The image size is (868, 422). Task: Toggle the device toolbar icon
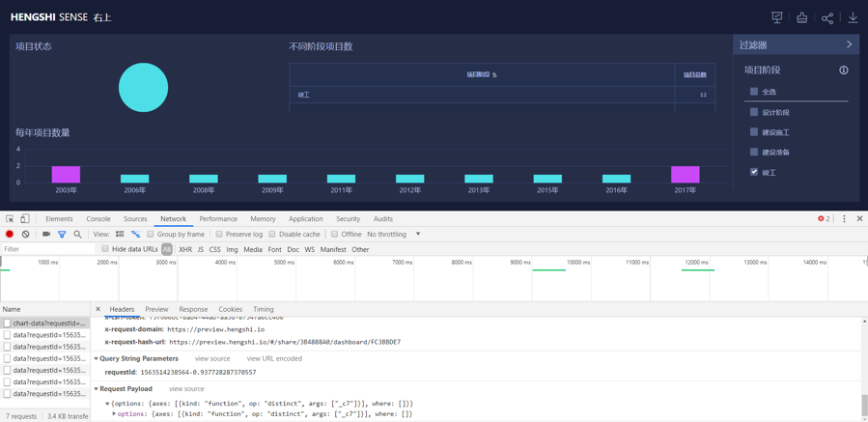pyautogui.click(x=25, y=219)
